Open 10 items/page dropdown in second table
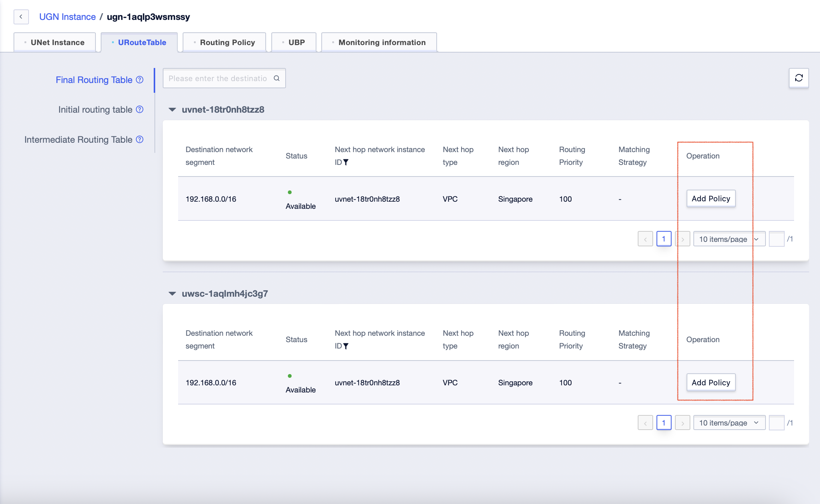The image size is (820, 504). coord(729,423)
